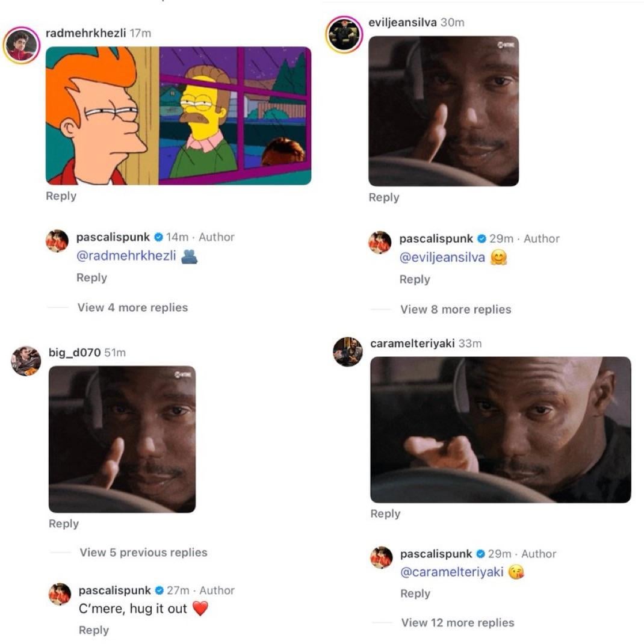Click pascalispunk avatar beside @eviljeansilva reply

(x=380, y=243)
